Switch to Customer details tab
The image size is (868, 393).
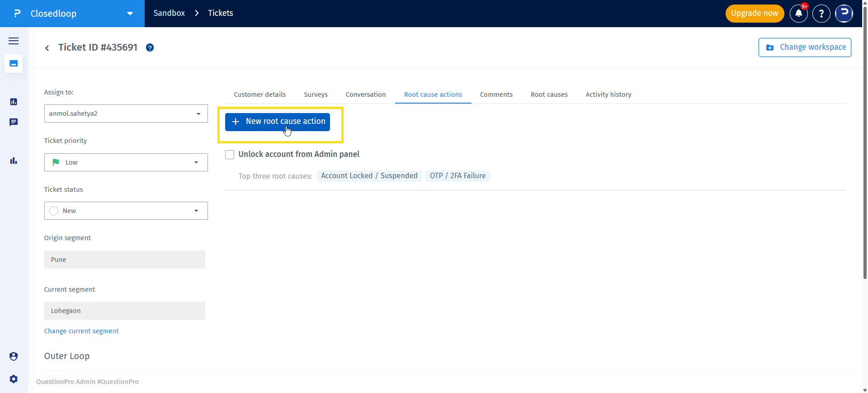[x=260, y=95]
